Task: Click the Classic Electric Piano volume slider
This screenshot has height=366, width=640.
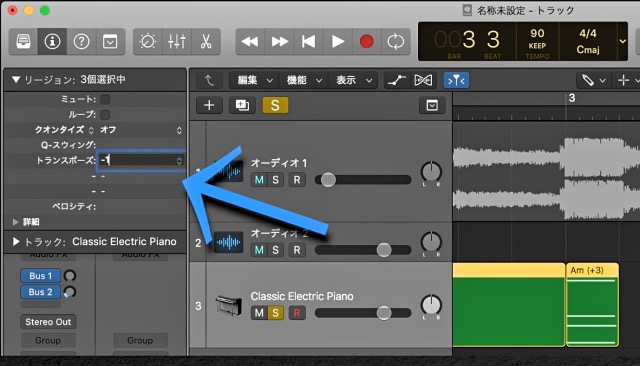Action: pyautogui.click(x=363, y=313)
